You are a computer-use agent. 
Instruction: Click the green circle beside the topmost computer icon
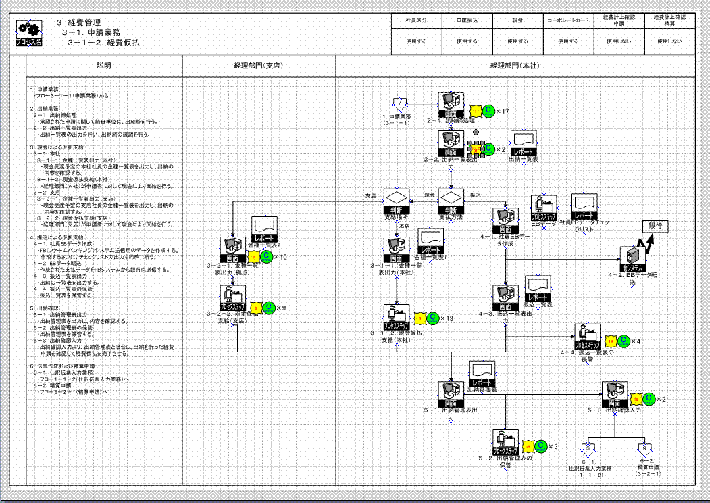(487, 110)
